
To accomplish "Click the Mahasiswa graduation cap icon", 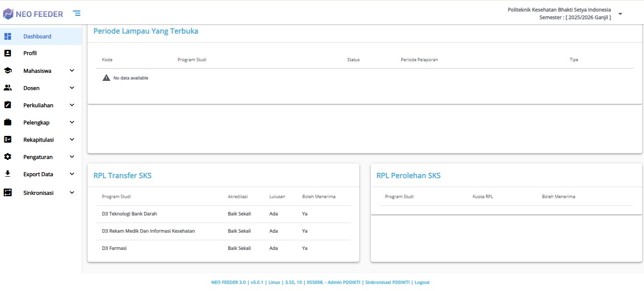I will (8, 71).
